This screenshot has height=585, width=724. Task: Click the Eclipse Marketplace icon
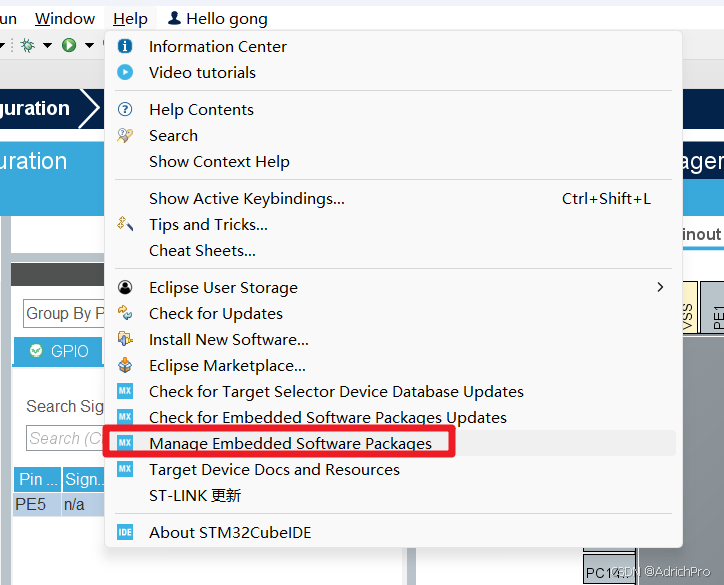point(125,365)
